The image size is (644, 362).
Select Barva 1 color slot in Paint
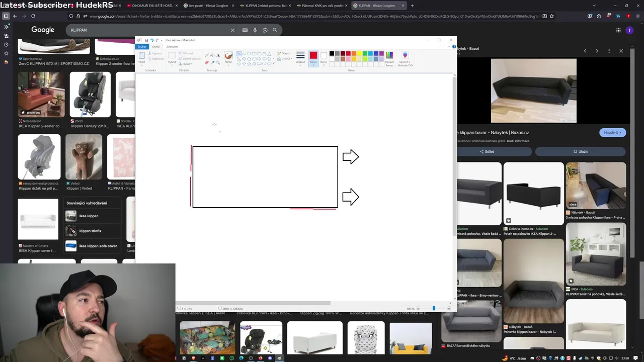313,58
